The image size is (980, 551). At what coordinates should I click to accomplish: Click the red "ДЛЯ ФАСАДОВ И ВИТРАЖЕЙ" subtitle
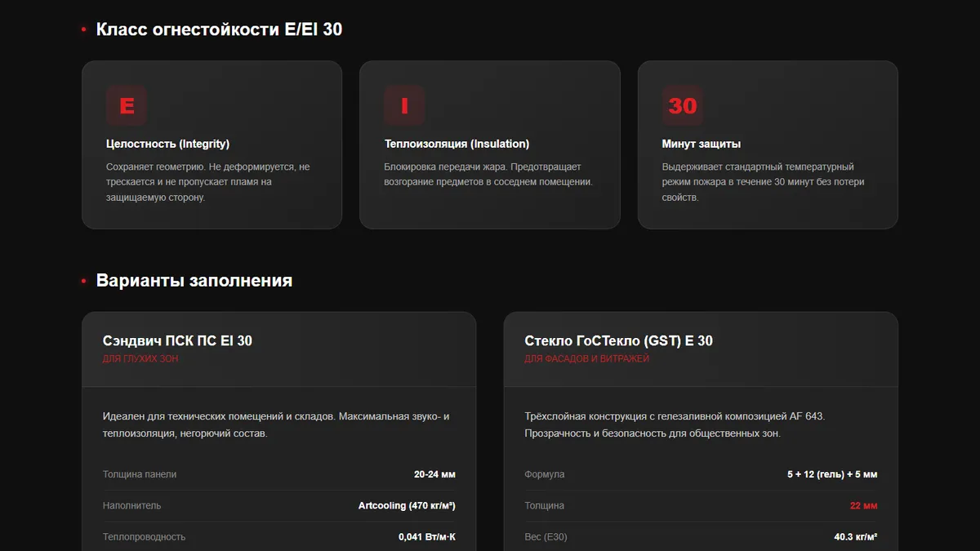pos(587,359)
